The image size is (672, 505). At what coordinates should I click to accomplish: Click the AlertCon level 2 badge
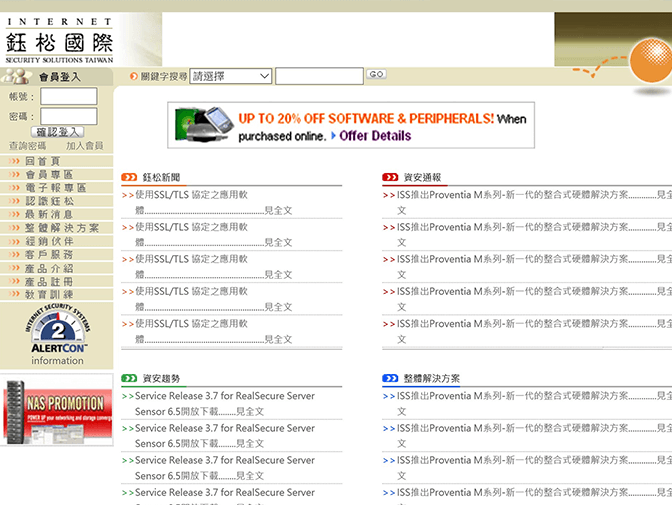tap(57, 330)
